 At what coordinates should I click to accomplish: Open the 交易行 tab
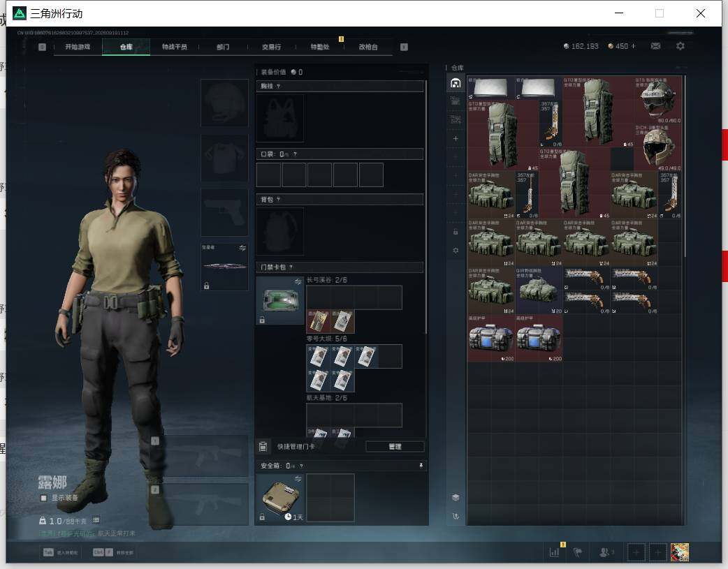[x=272, y=47]
